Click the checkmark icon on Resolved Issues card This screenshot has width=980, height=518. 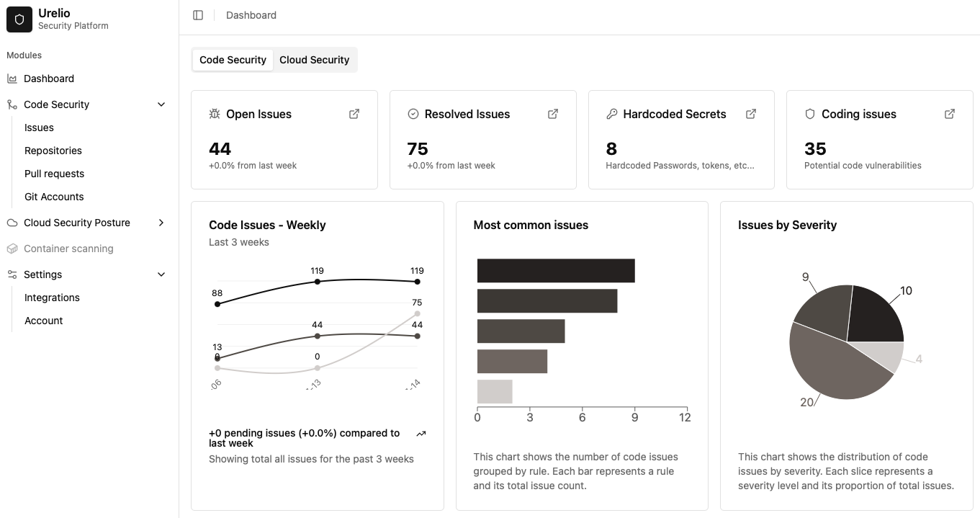click(413, 114)
